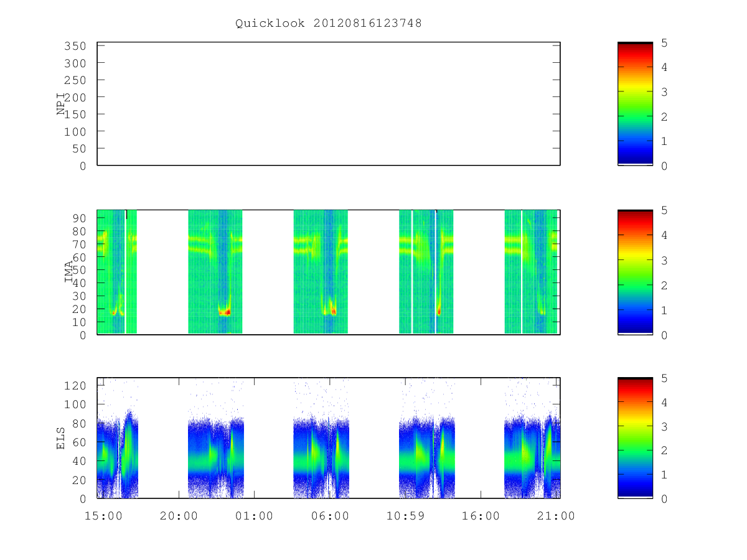
Task: Click the 40 tick on the ELS axis
Action: pyautogui.click(x=78, y=461)
